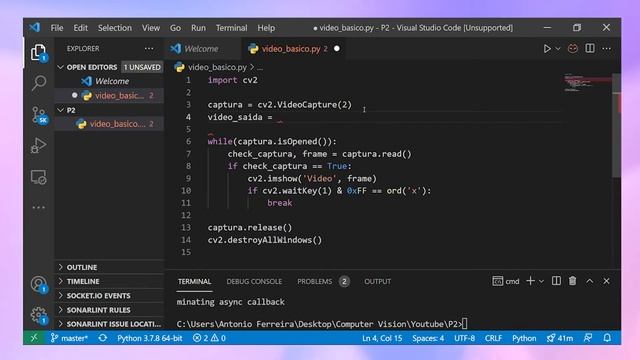Viewport: 640px width, 360px height.
Task: Change indentation via Spaces: 4
Action: (x=428, y=338)
